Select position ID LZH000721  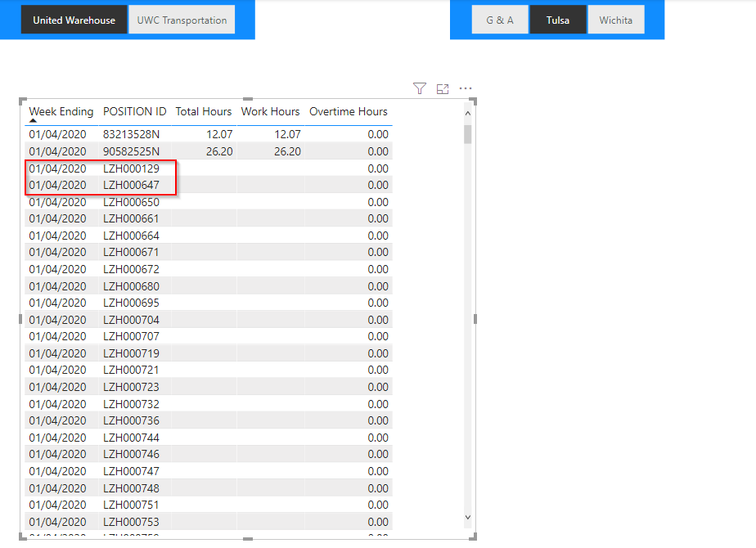click(131, 371)
